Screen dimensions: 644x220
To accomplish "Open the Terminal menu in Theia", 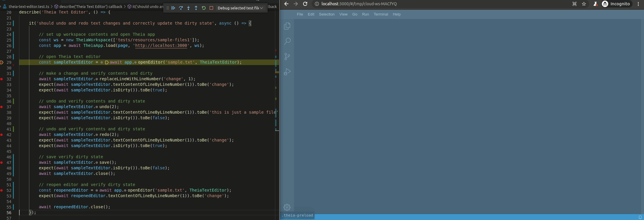I will point(380,14).
